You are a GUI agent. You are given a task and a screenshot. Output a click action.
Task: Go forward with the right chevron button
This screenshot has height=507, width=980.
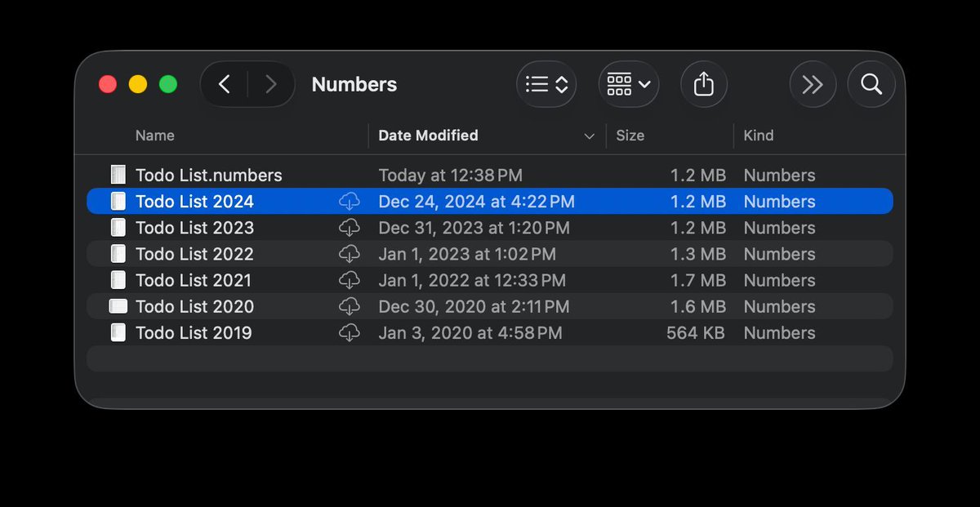(x=271, y=84)
